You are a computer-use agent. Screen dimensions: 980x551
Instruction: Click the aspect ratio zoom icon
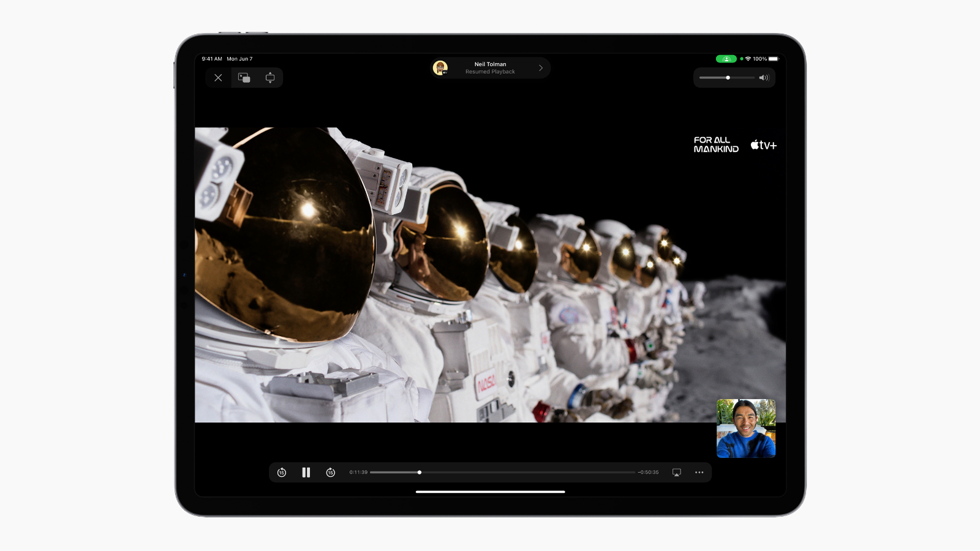tap(270, 78)
